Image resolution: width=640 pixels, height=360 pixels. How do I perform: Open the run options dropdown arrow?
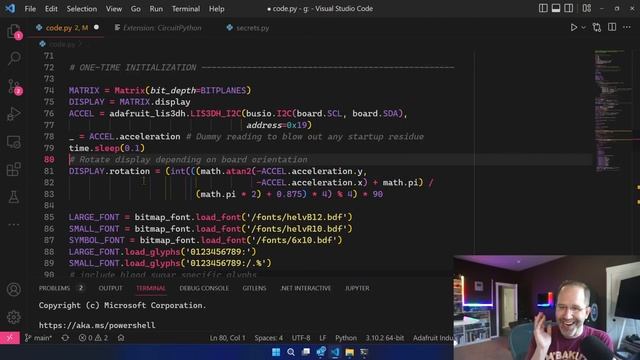(583, 27)
